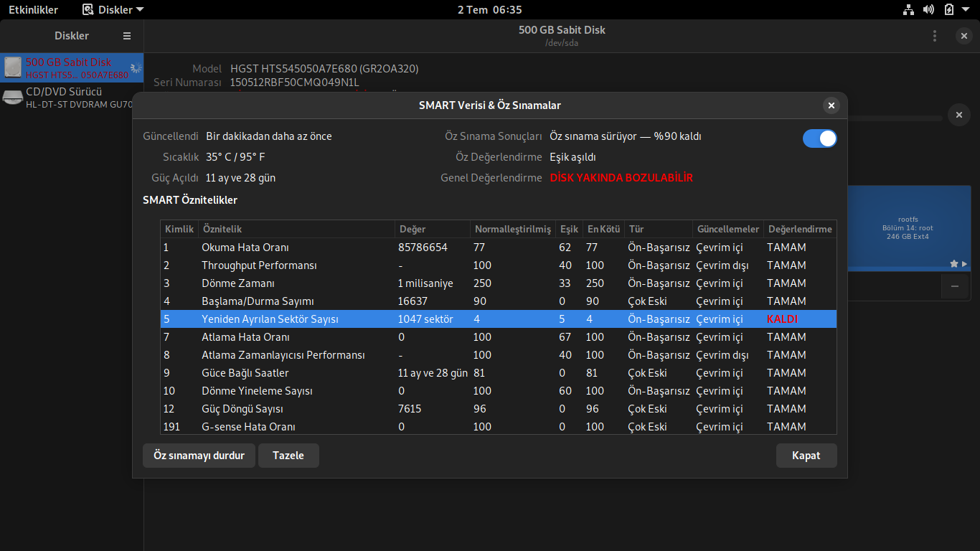Open the Diskler application menu dropdown
This screenshot has width=980, height=551.
113,10
